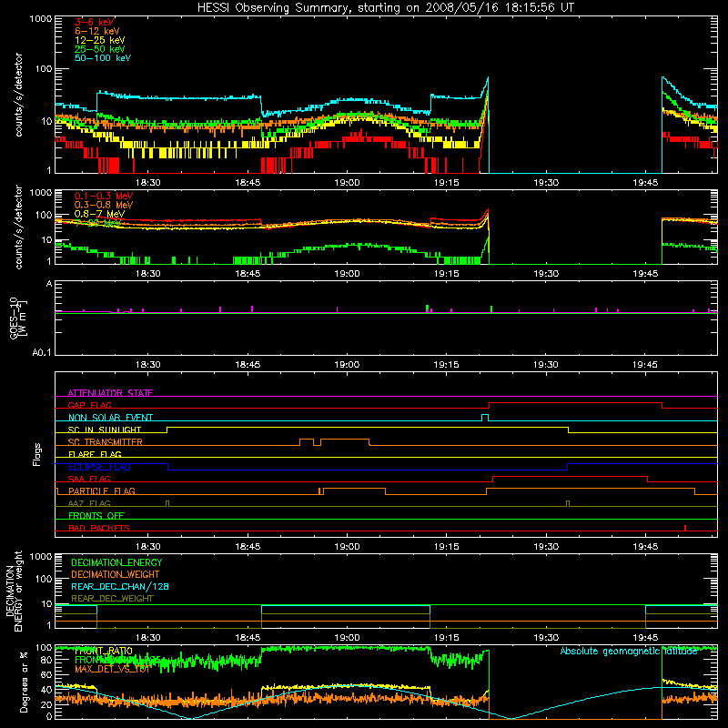Click counts/s/detector axis title of keV panel

(x=18, y=95)
